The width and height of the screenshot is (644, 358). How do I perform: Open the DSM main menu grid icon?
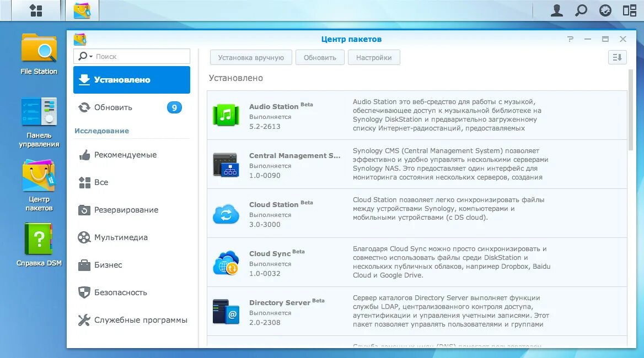tap(36, 10)
